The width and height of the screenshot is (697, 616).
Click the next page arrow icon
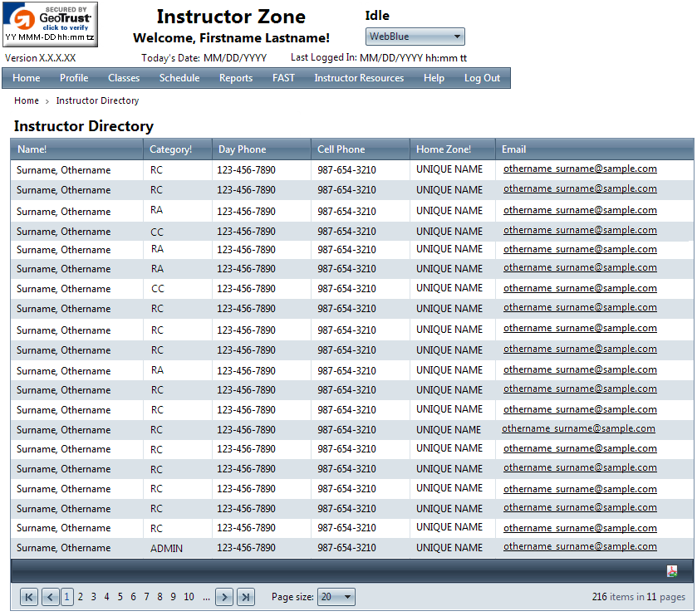tap(223, 596)
